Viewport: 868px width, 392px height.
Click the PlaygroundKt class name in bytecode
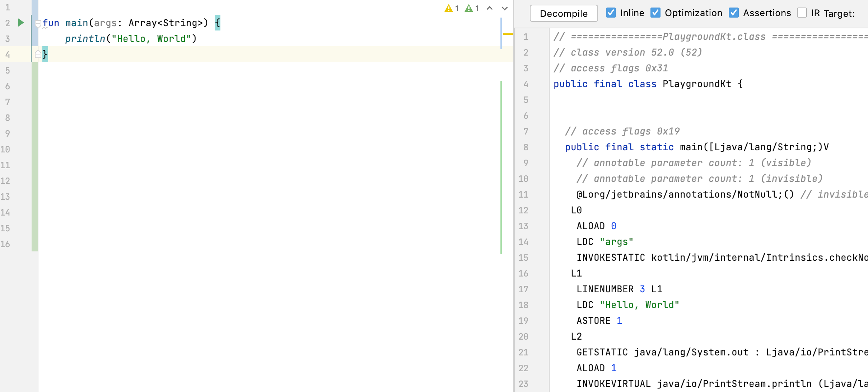click(x=696, y=84)
